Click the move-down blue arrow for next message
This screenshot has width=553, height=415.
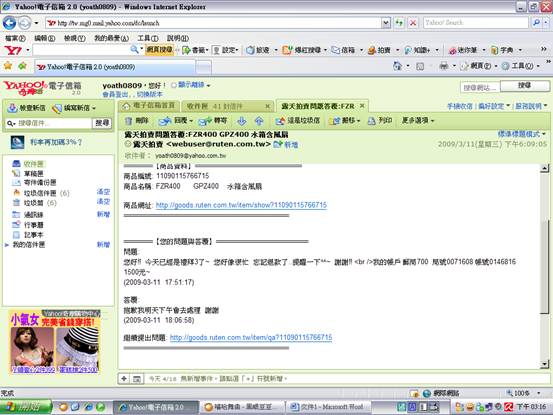point(242,121)
